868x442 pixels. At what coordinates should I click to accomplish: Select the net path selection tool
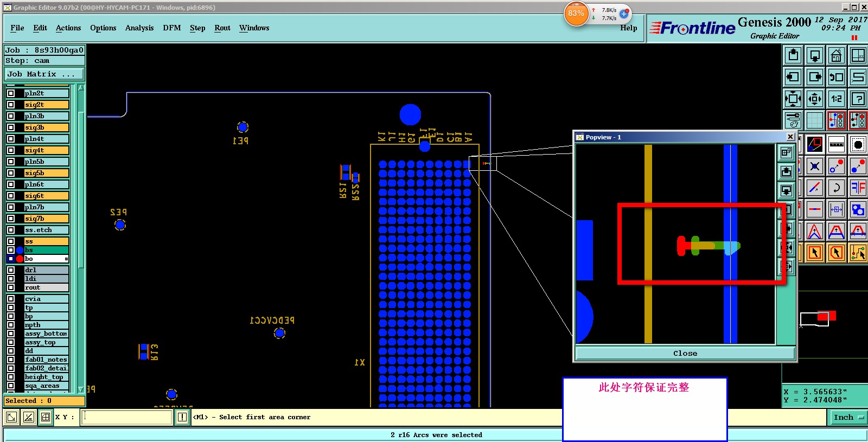point(858,253)
